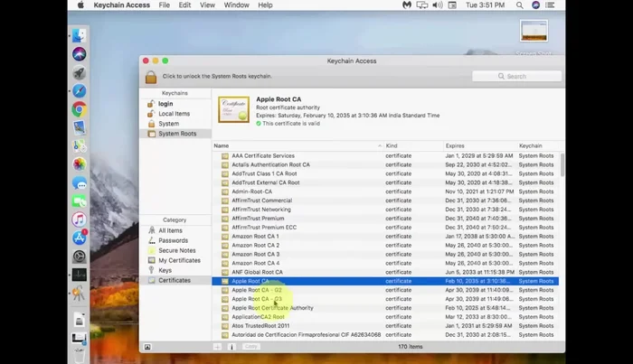Open Google Chrome from the Dock
Screen dimensions: 633x364
pos(80,109)
